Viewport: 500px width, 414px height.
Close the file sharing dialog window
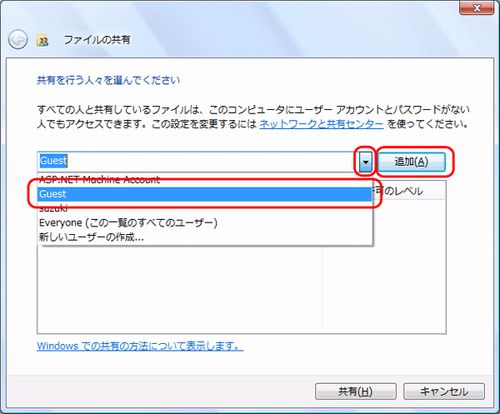(477, 8)
